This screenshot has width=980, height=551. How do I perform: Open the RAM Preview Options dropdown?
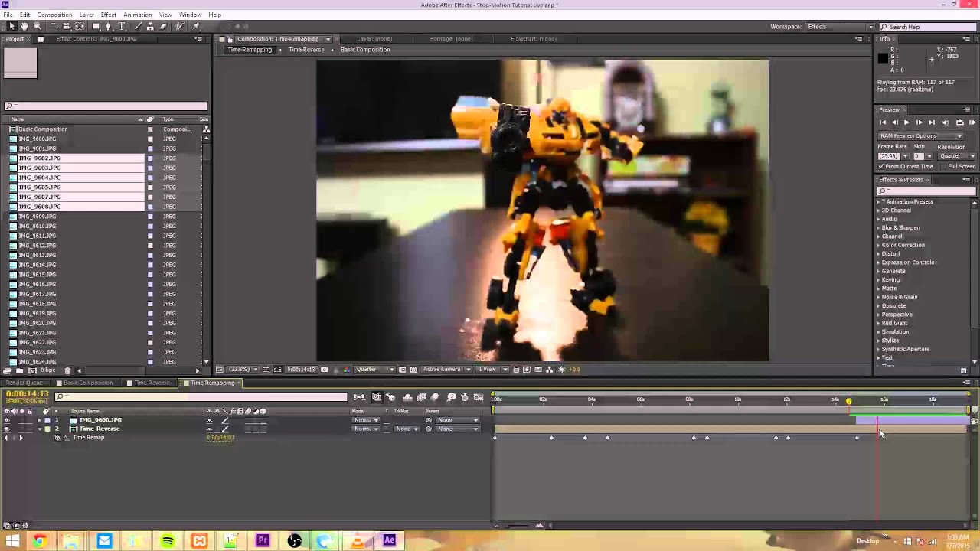click(x=921, y=136)
